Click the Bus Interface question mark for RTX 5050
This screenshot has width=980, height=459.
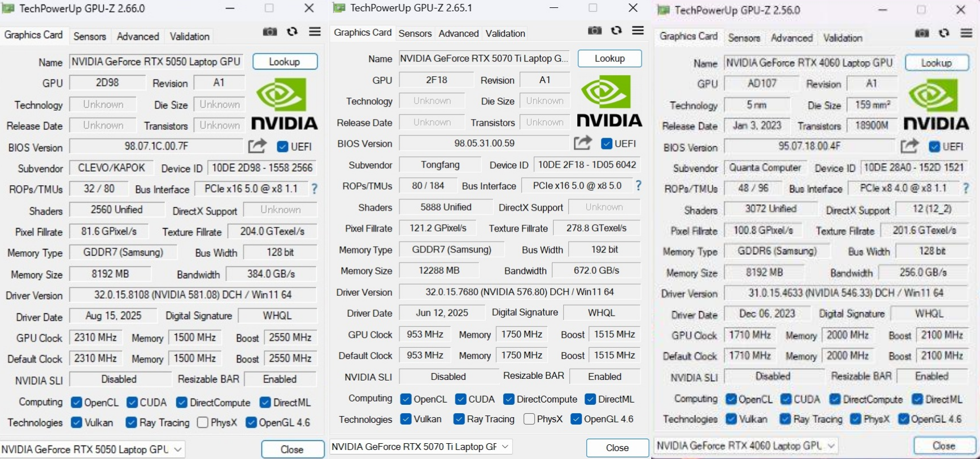[315, 189]
